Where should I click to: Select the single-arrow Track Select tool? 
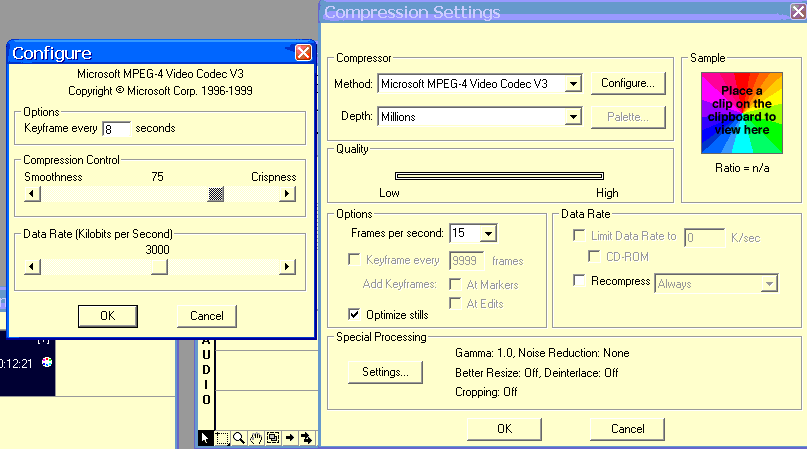pos(290,438)
